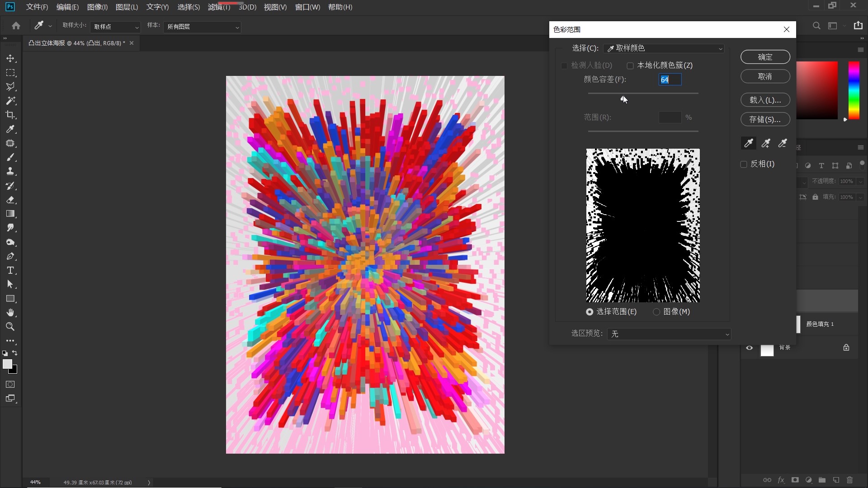Open the 选择(S) menu
868x488 pixels.
pos(189,7)
